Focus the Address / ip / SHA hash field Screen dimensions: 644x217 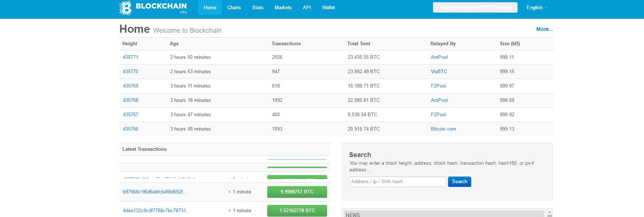(398, 181)
